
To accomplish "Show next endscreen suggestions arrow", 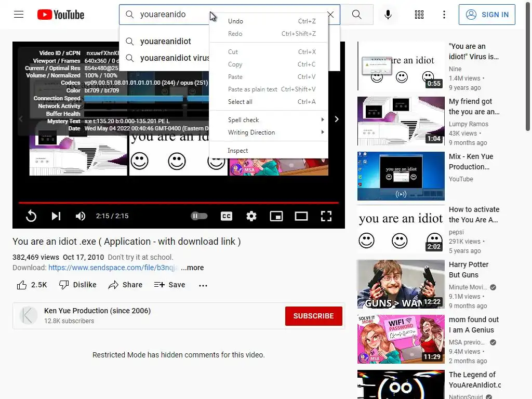I will (337, 119).
